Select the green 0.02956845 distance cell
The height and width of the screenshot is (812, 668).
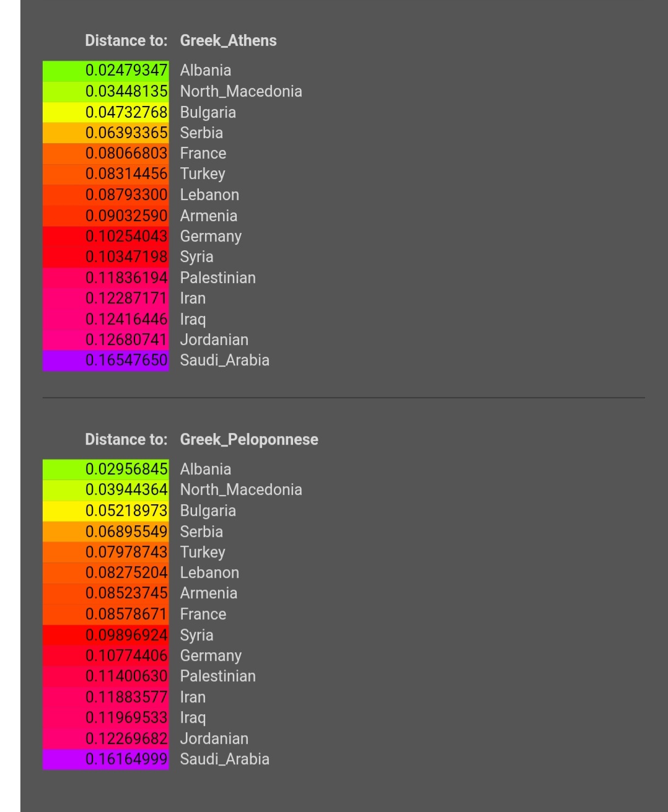click(106, 469)
